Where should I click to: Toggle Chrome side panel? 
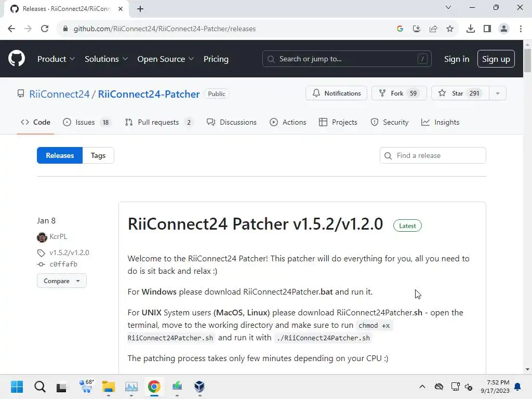coord(487,29)
